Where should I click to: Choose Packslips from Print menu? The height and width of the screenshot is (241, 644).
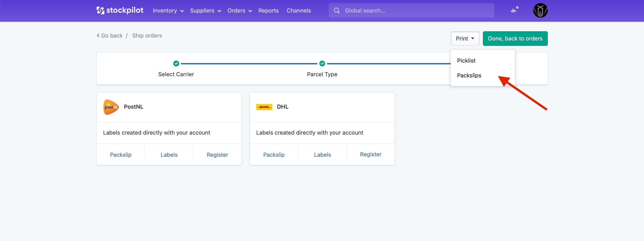pyautogui.click(x=483, y=75)
